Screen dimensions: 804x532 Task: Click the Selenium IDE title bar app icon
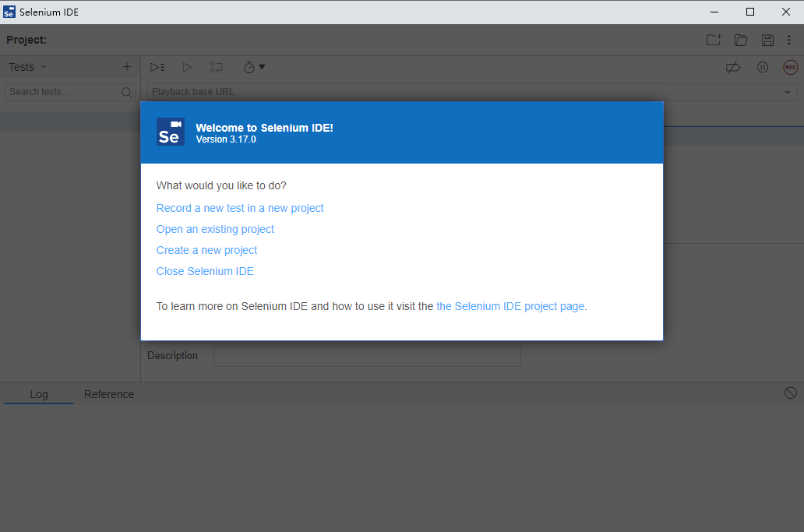click(x=9, y=12)
